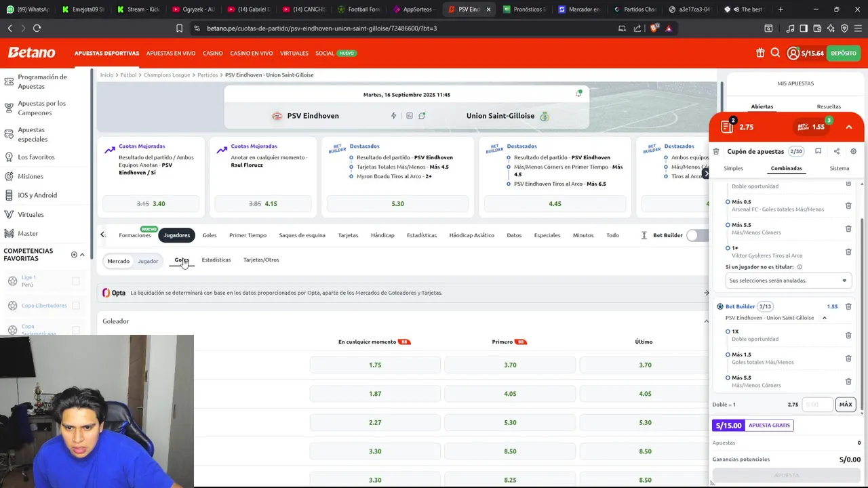Pick the 1.75 En cualquier momento odds

coord(375,365)
